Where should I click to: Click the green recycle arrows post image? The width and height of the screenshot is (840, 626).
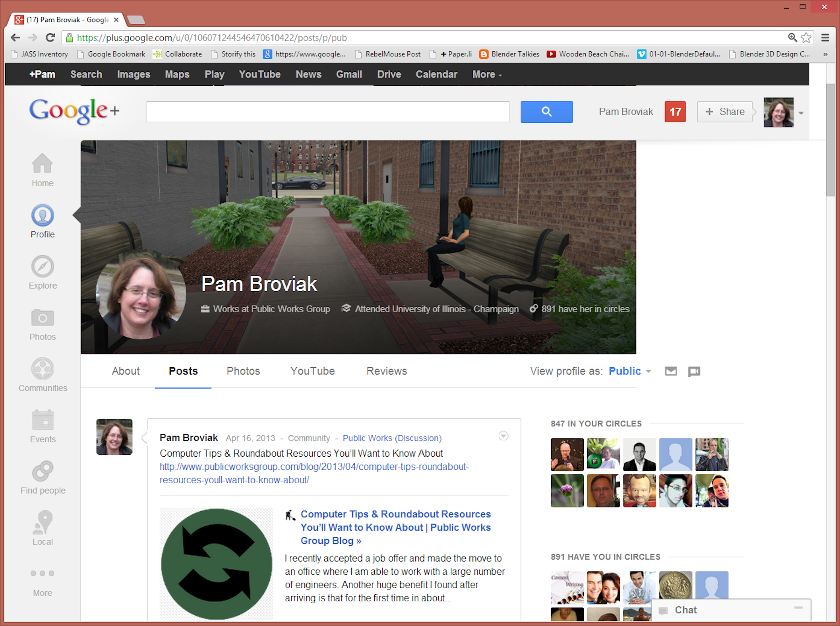[217, 564]
